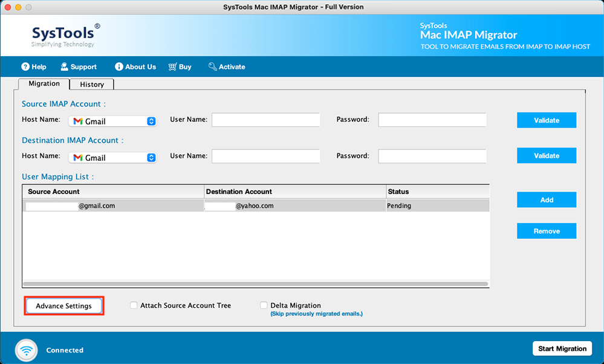Focus the Source User Name field
Image resolution: width=604 pixels, height=364 pixels.
pos(266,120)
